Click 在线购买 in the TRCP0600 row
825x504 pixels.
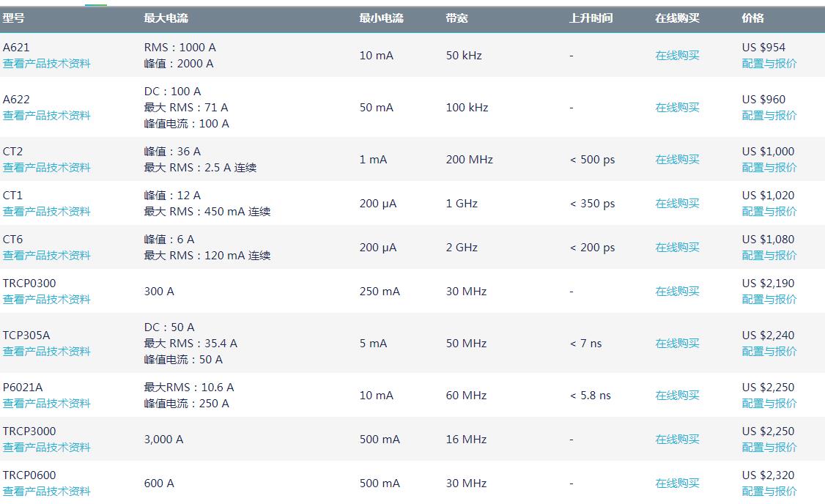(x=677, y=483)
